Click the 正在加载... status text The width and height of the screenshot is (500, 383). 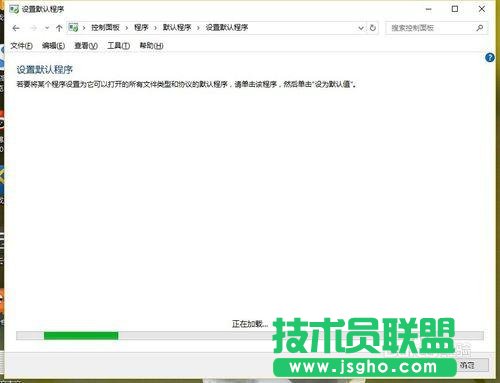point(250,324)
